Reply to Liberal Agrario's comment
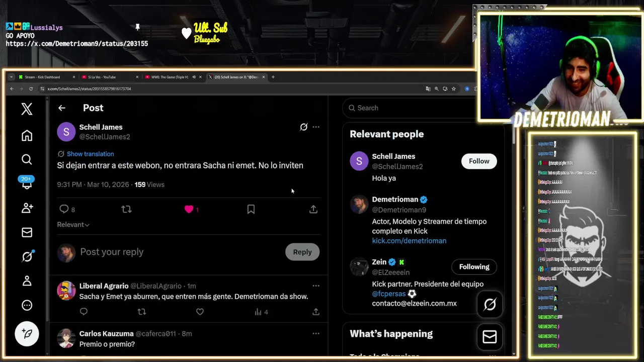The width and height of the screenshot is (644, 362). (84, 312)
